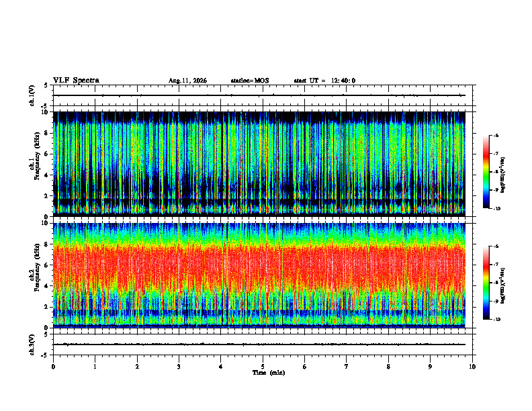Click the Aug. 11, 2026 date label
The width and height of the screenshot is (532, 411).
pyautogui.click(x=187, y=81)
